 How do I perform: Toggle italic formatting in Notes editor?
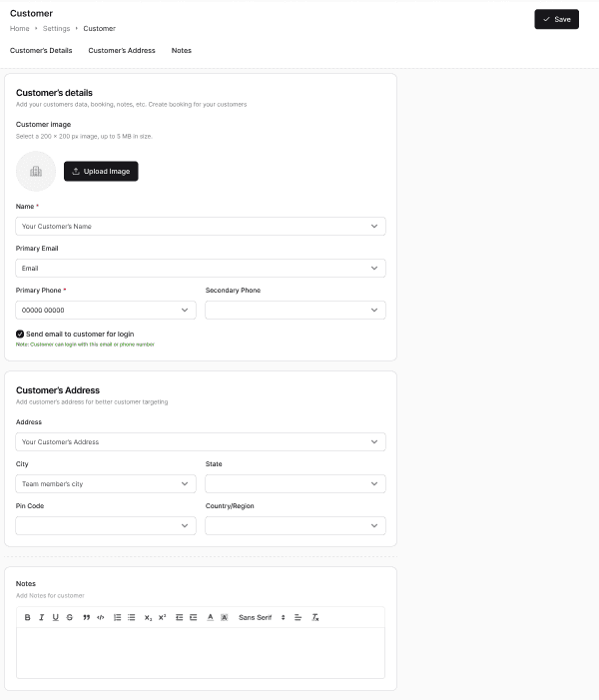42,617
